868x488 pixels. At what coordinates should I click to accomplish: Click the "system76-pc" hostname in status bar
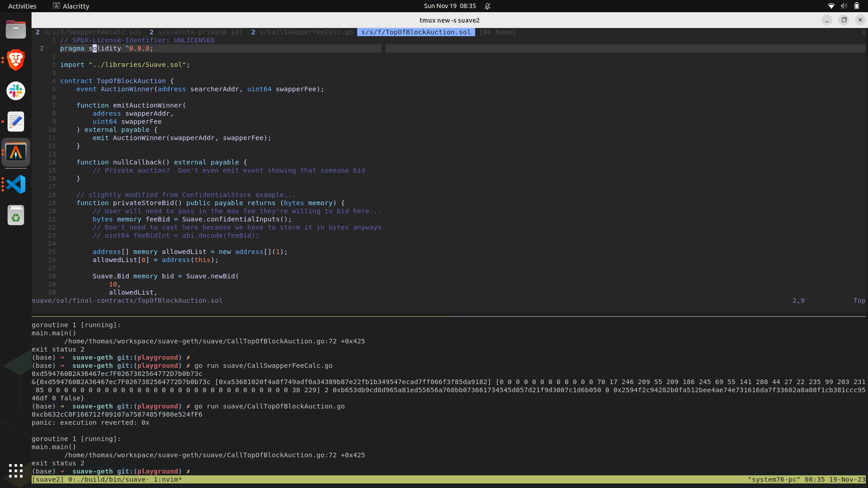pyautogui.click(x=774, y=479)
